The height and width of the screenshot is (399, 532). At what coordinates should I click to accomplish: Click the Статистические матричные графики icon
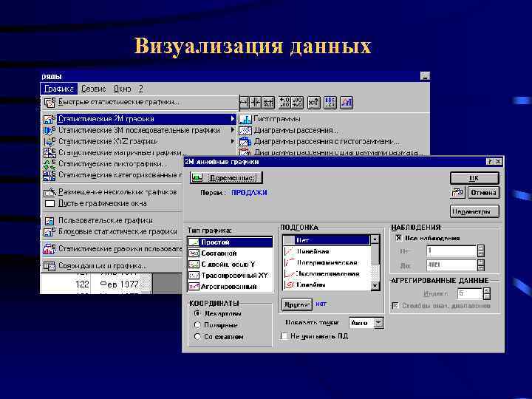tap(50, 153)
